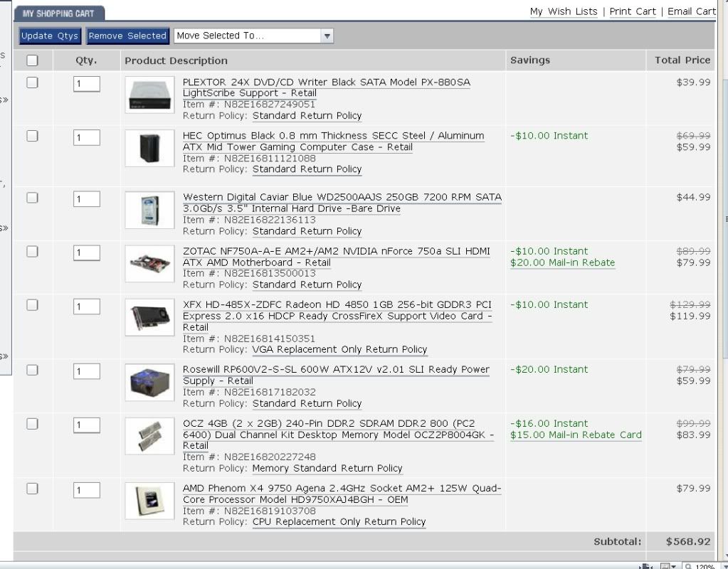Open My Wish Lists
This screenshot has width=728, height=569.
562,11
